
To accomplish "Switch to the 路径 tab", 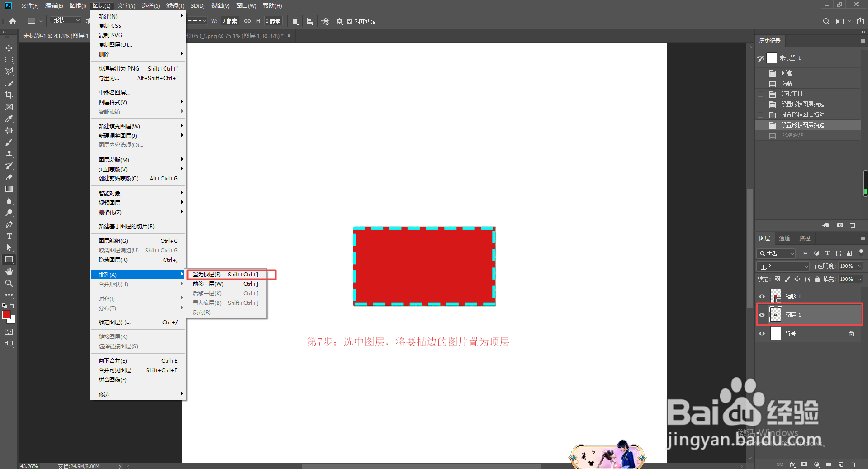I will 805,238.
